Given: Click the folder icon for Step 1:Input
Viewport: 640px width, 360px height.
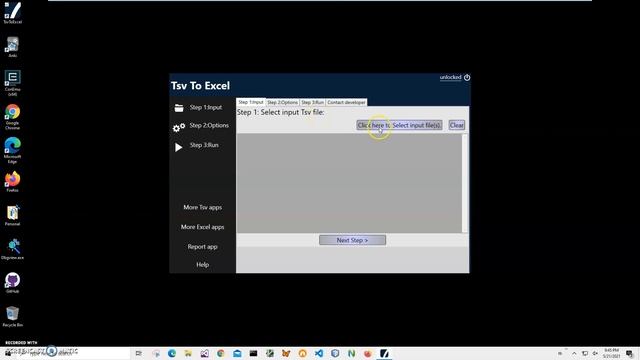Looking at the screenshot, I should pos(179,108).
